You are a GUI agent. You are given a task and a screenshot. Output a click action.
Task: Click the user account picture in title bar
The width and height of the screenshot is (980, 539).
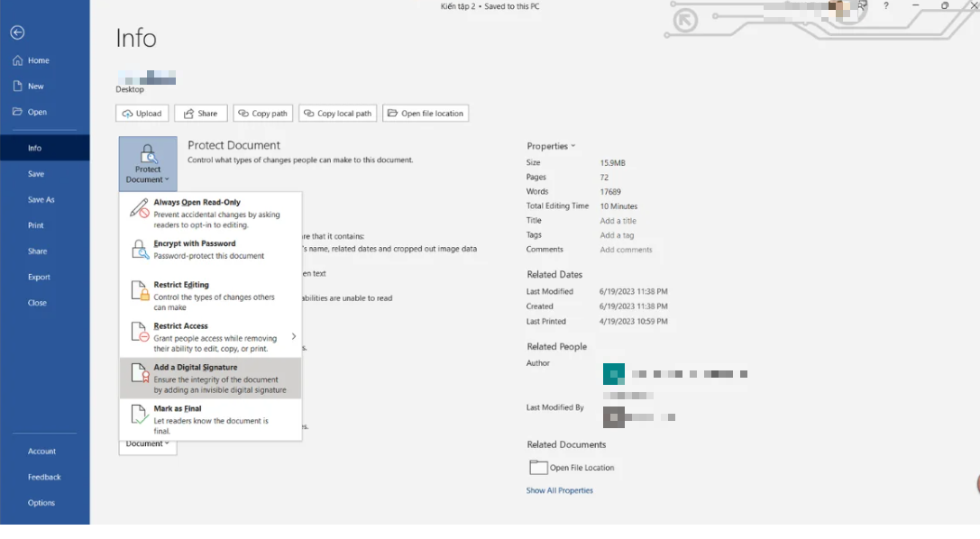pos(838,7)
